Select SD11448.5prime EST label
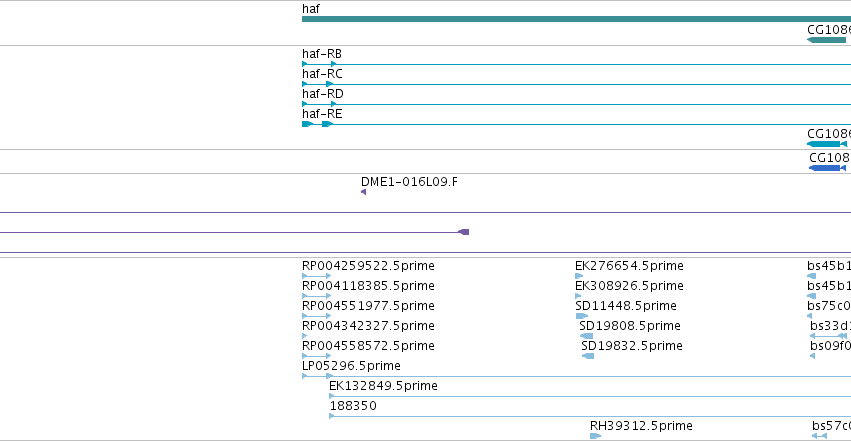Image resolution: width=851 pixels, height=441 pixels. (626, 306)
